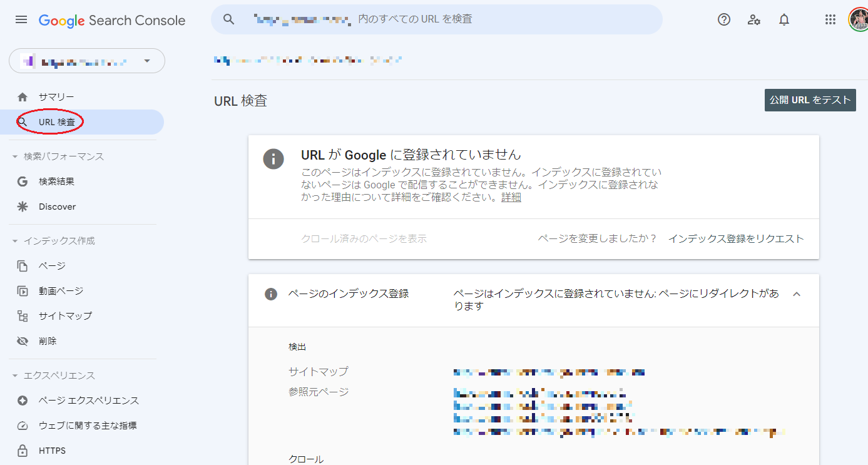Open the Google apps launcher grid
The image size is (868, 465).
click(830, 19)
